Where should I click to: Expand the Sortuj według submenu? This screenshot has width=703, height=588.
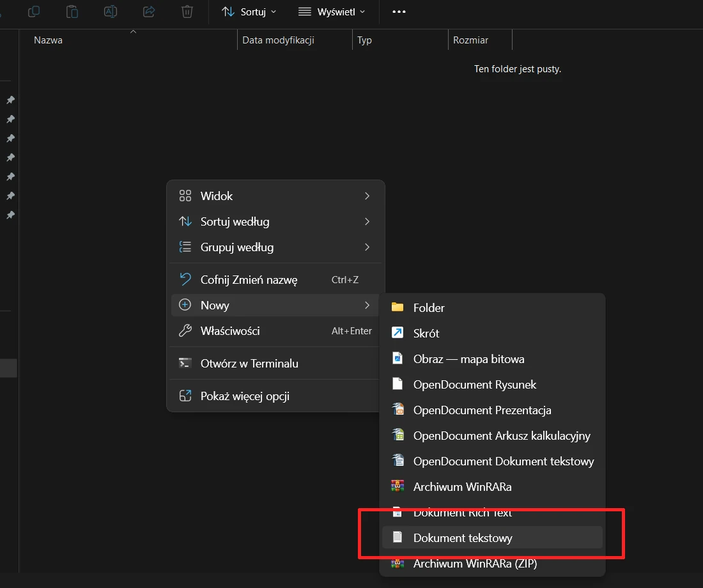tap(275, 222)
